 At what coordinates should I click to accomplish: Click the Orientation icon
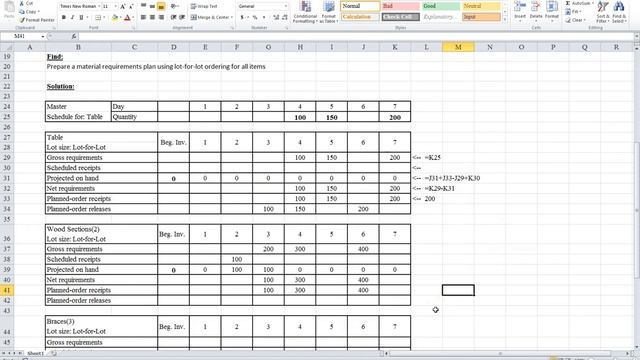(174, 6)
